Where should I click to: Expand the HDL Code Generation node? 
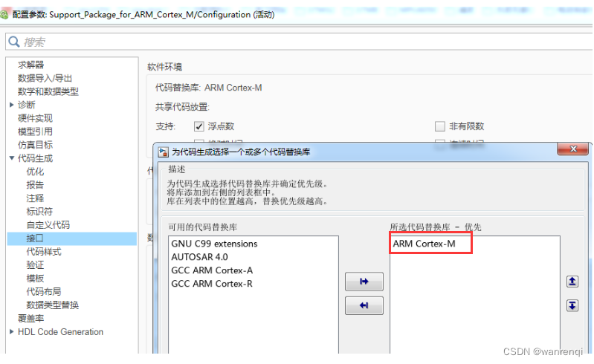click(11, 332)
